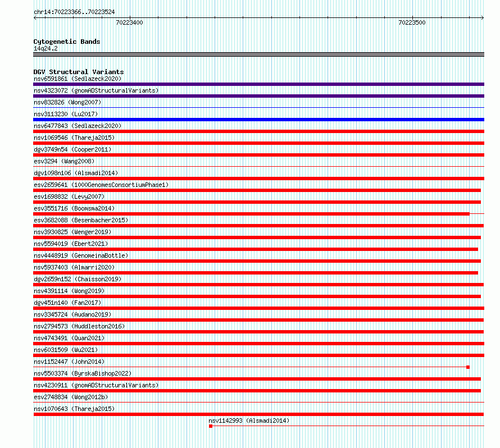The height and width of the screenshot is (448, 500).
Task: Select variant label nsv5503374 (ByrskaBishop2022)
Action: [x=83, y=373]
